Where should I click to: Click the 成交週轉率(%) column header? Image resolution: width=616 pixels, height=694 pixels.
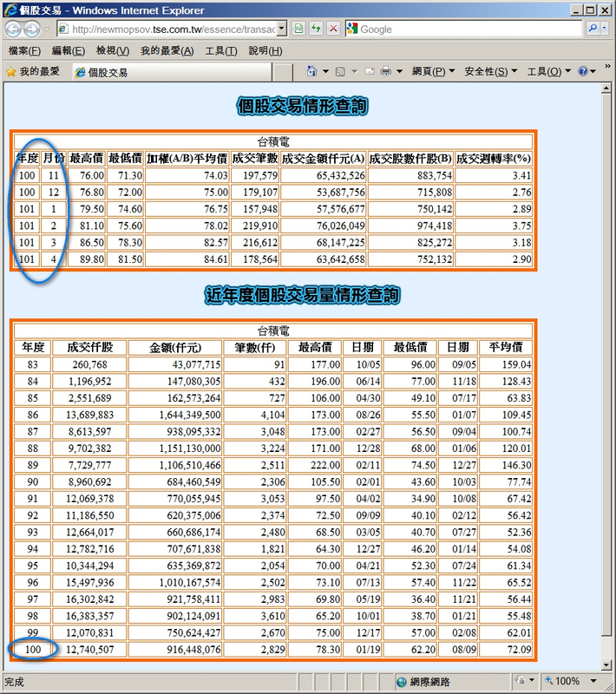pyautogui.click(x=494, y=159)
